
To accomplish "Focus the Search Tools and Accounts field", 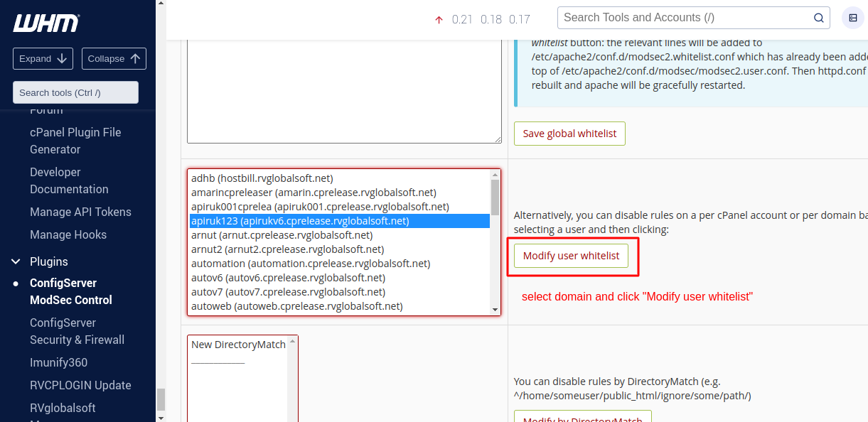I will coord(693,18).
